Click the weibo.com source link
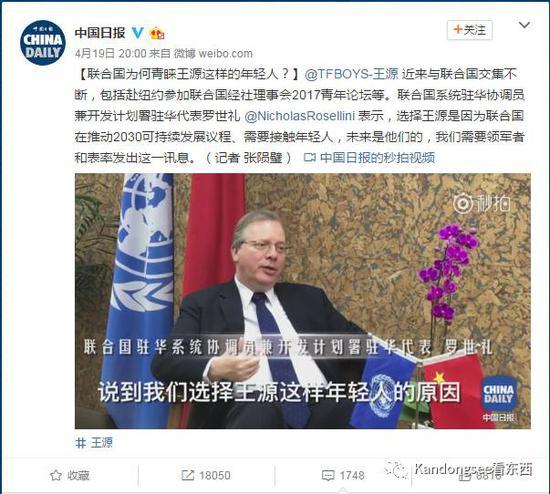550x494 pixels. [x=226, y=54]
